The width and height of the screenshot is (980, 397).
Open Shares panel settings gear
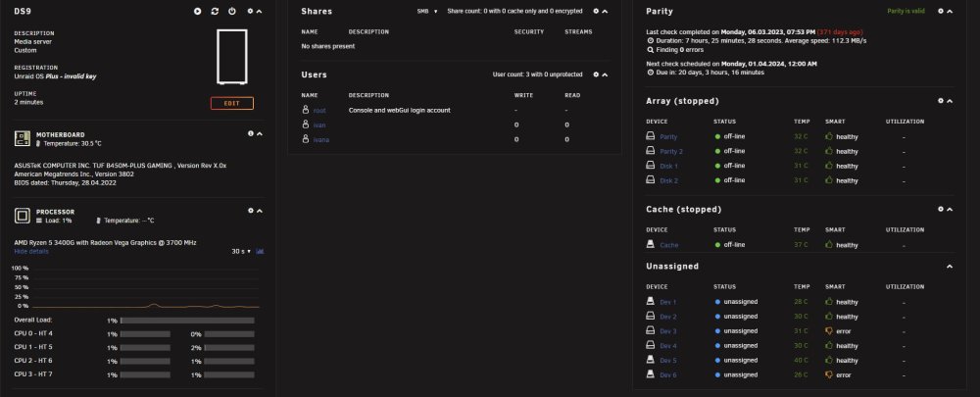[x=596, y=11]
